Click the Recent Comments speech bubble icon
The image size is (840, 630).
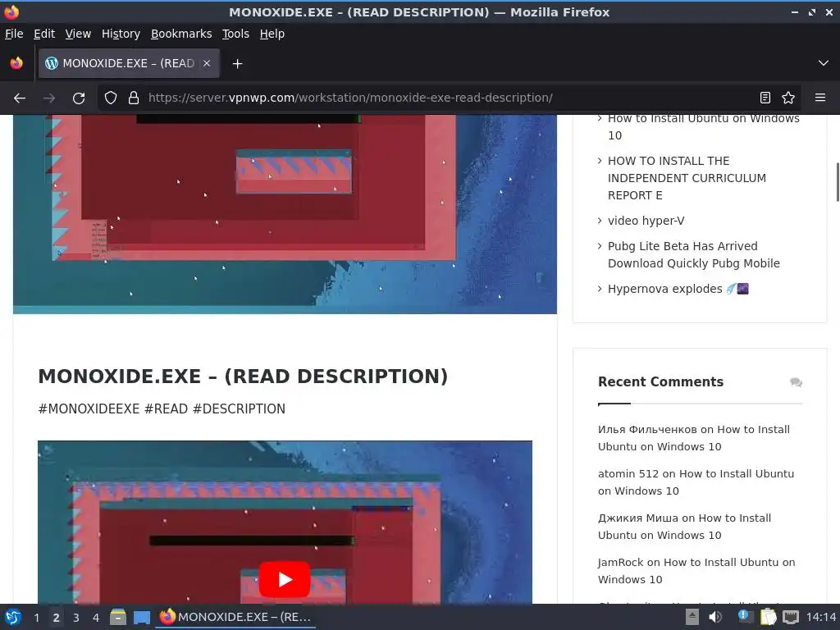[x=796, y=382]
